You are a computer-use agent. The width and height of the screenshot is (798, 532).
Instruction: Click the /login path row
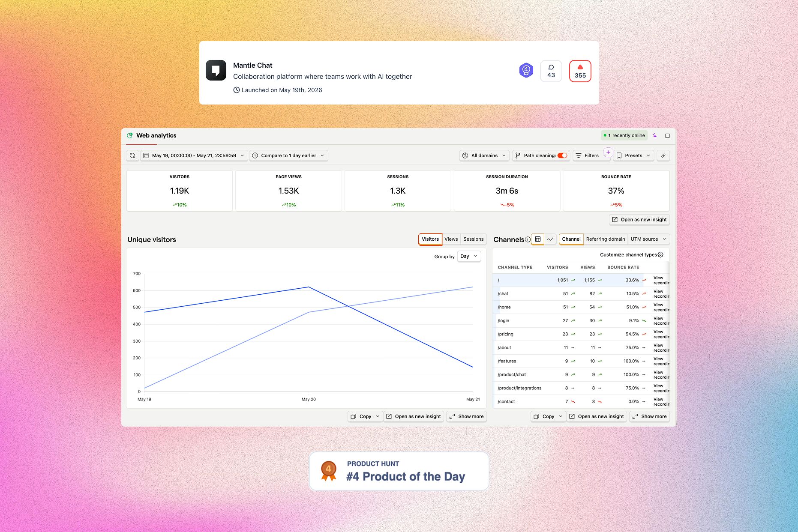coord(581,321)
